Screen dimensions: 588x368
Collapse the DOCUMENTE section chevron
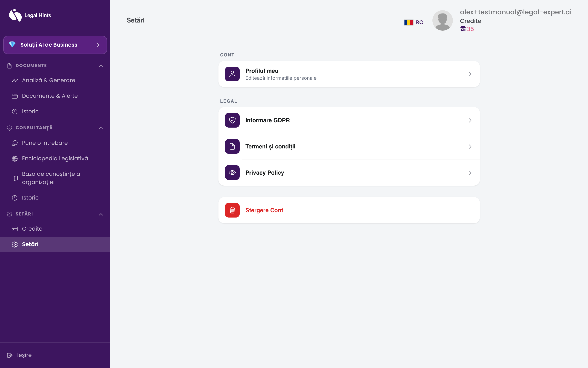click(101, 66)
